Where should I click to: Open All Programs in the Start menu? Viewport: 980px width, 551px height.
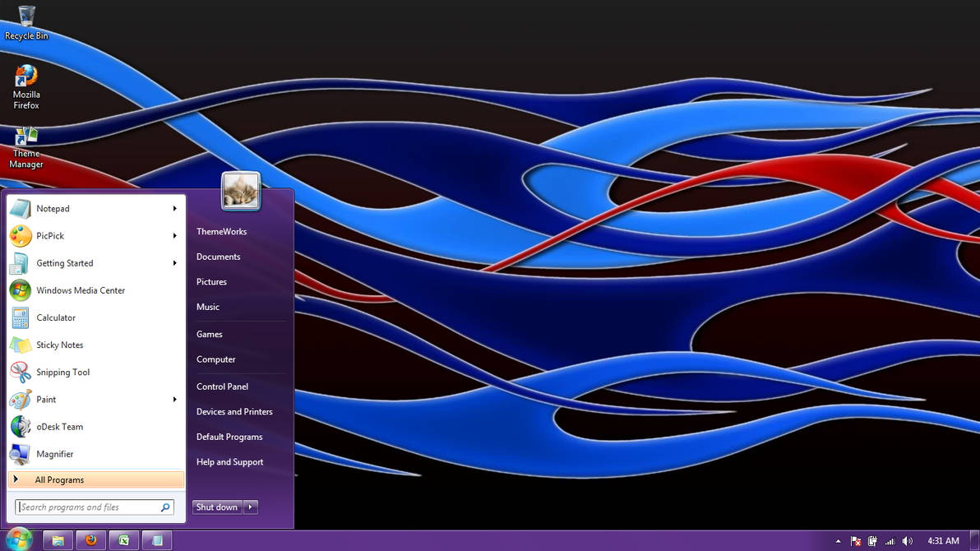click(59, 479)
